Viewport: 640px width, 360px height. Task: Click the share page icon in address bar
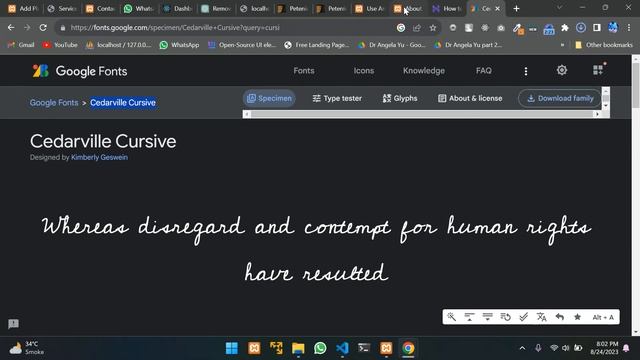click(x=417, y=28)
